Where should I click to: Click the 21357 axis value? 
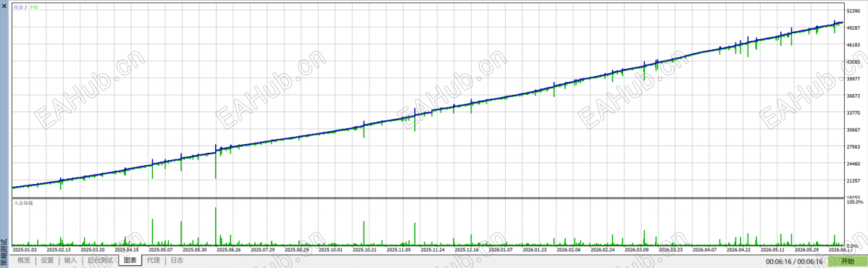pos(854,181)
